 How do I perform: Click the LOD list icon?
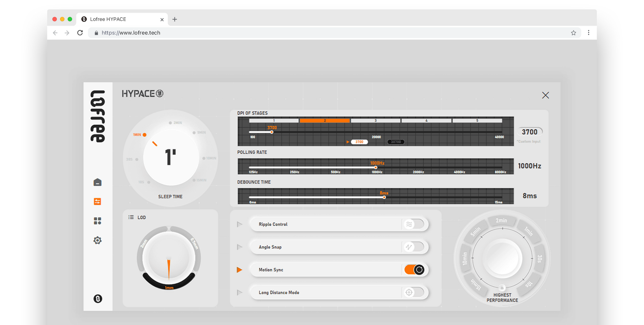[131, 217]
